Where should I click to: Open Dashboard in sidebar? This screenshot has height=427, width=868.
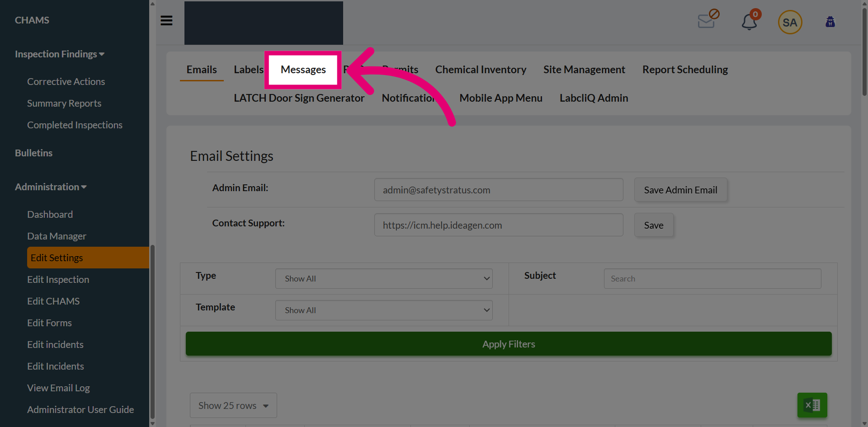[50, 214]
